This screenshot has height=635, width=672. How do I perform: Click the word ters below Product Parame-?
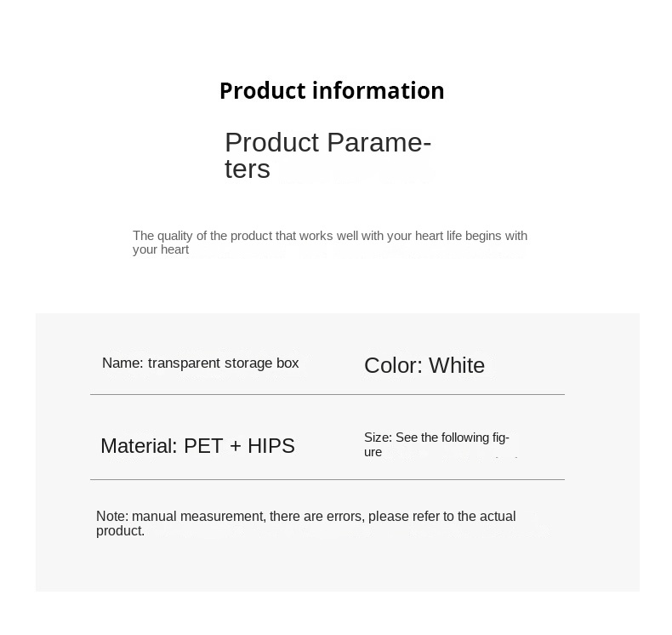click(x=248, y=169)
